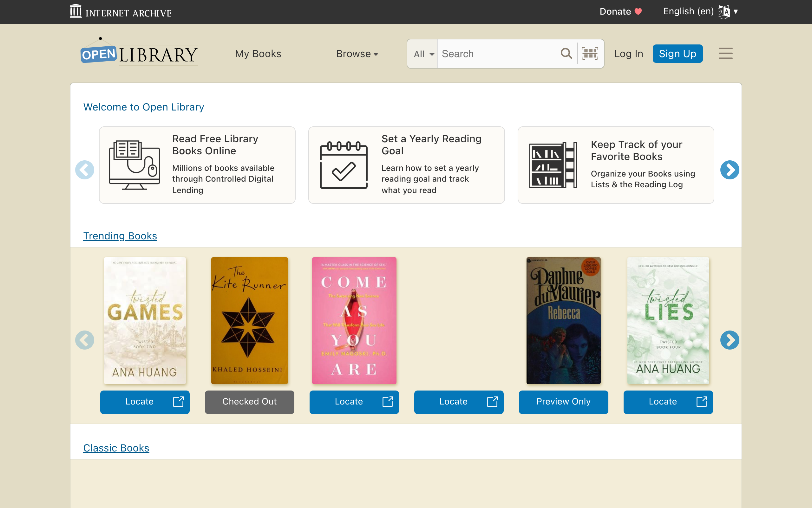Open Twisted Lies book cover

[x=668, y=321]
